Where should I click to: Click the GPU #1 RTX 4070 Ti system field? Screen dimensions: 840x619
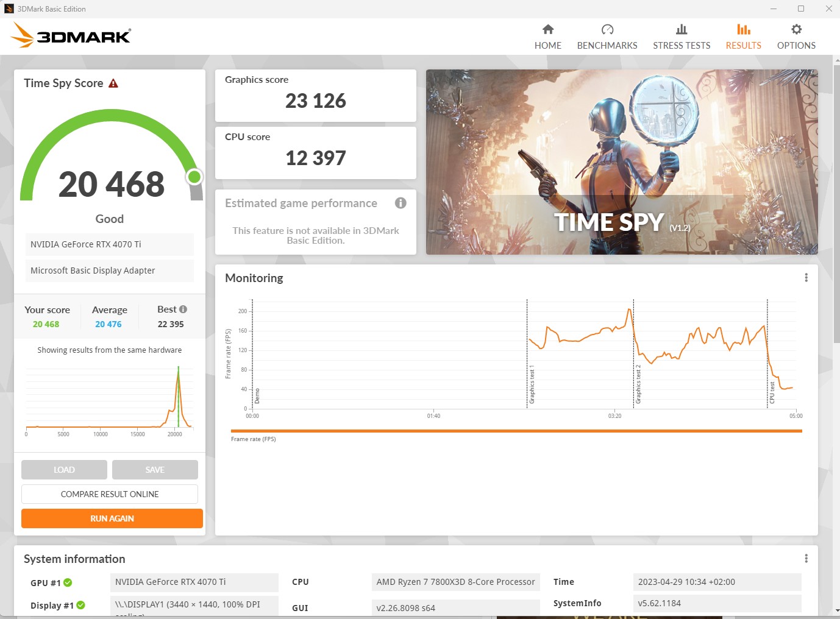[194, 582]
